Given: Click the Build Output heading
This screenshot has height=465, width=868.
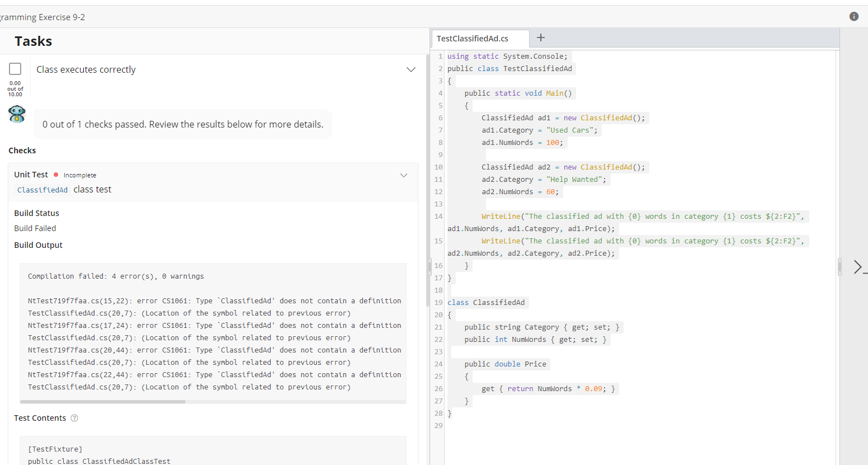Looking at the screenshot, I should 38,245.
